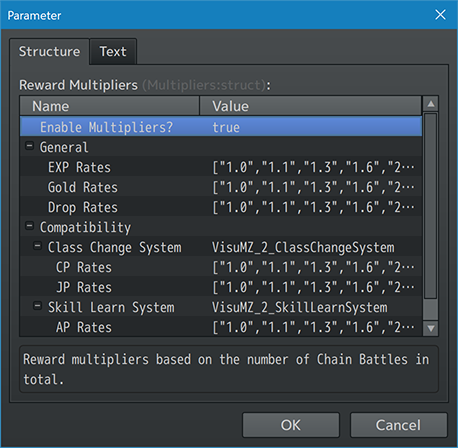The height and width of the screenshot is (448, 458).
Task: Collapse the General group
Action: [30, 146]
